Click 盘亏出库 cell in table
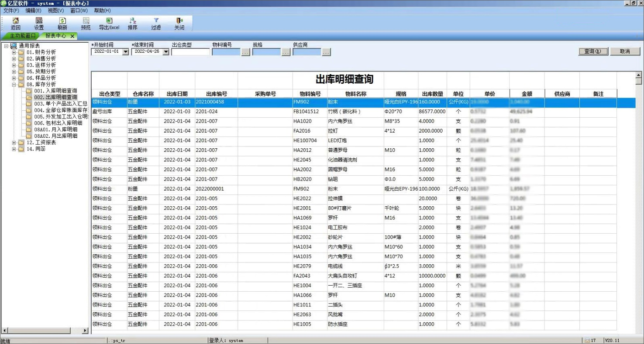This screenshot has height=344, width=644. [109, 112]
